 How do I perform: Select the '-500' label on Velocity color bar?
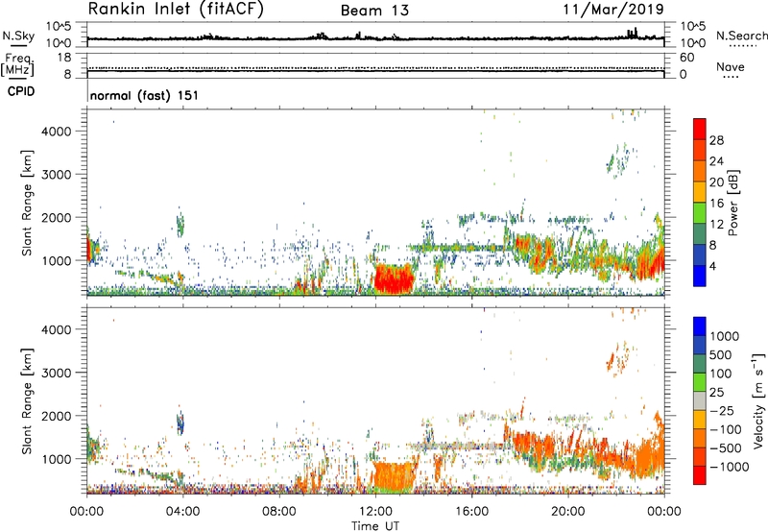[x=725, y=447]
